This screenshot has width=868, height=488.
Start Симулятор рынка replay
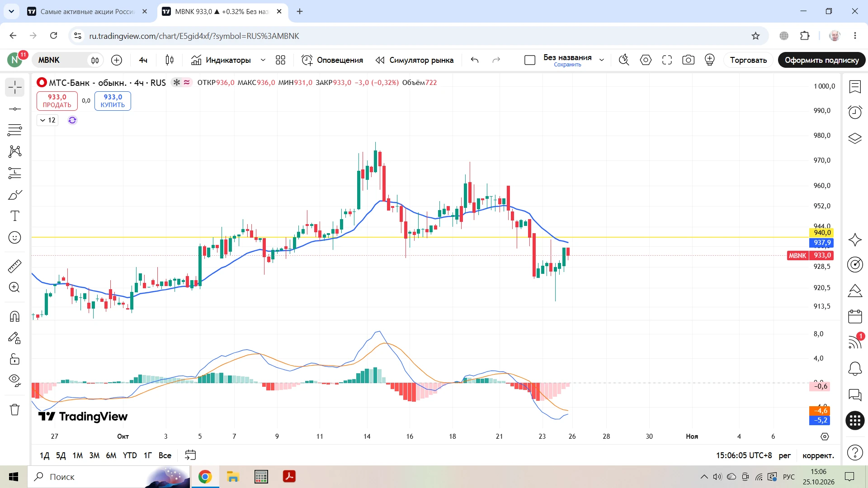[x=415, y=60]
